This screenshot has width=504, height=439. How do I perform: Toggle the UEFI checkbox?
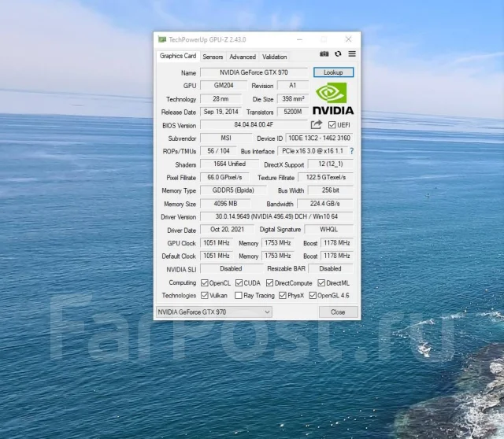coord(332,124)
